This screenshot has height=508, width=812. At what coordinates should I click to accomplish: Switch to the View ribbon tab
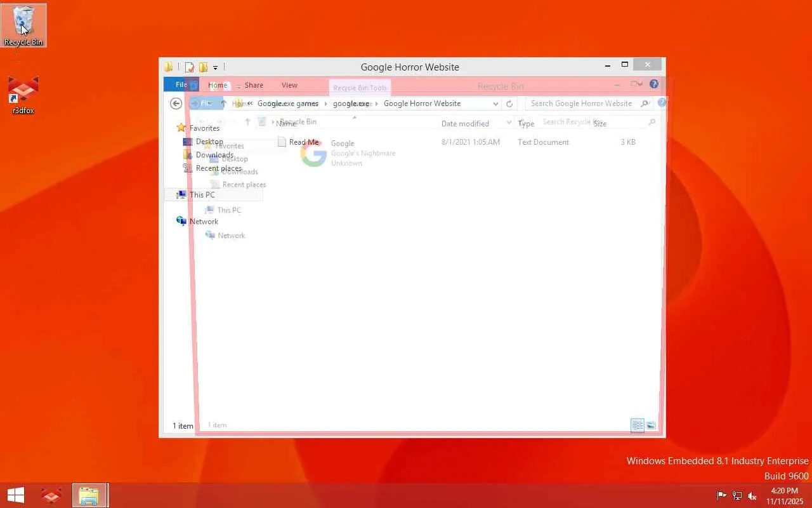tap(289, 85)
